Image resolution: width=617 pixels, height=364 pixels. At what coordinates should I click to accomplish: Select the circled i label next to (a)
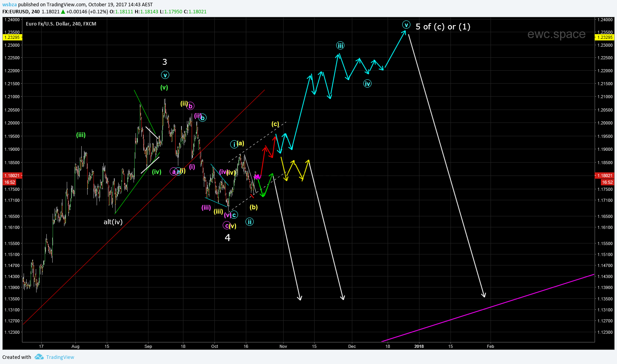[x=234, y=144]
